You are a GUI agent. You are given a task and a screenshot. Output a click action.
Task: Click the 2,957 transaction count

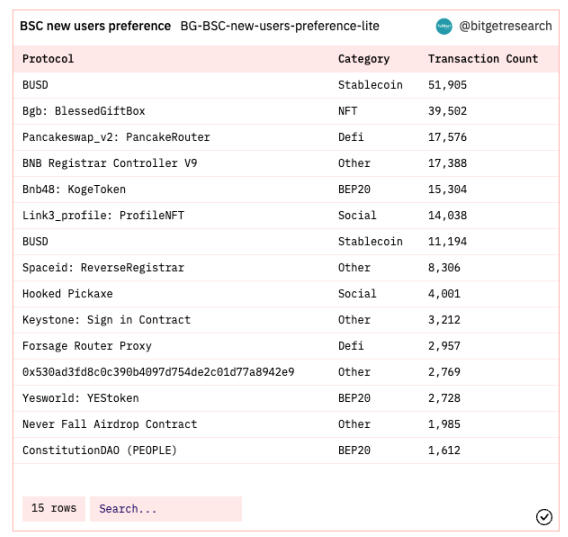click(444, 346)
